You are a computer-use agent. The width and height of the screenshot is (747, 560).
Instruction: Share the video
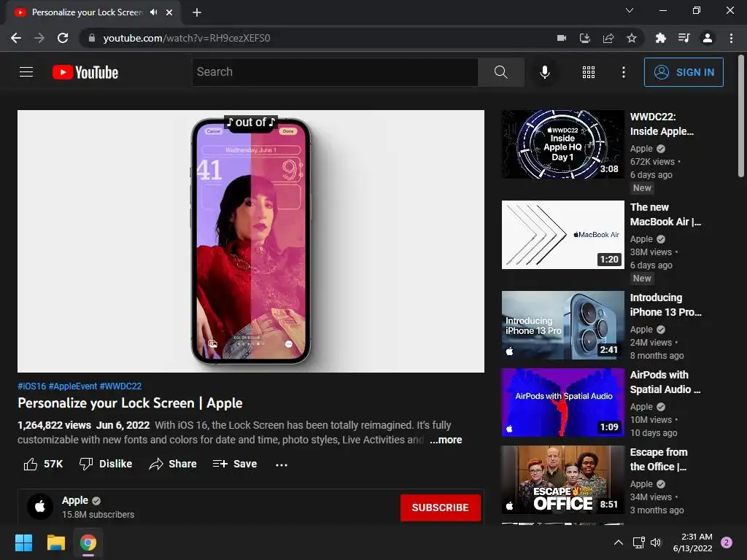[x=172, y=464]
